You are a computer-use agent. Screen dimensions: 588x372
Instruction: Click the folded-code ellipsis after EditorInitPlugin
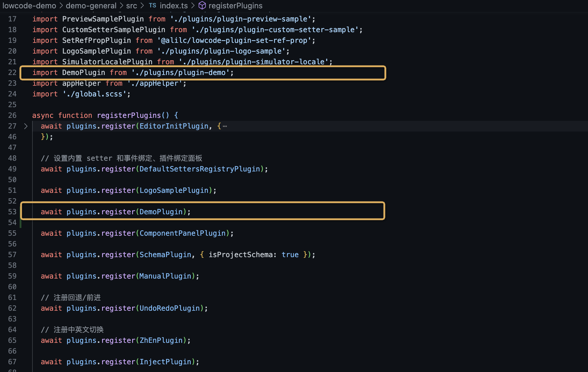(225, 126)
